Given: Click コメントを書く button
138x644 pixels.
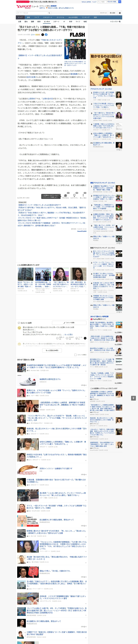Looking at the screenshot, I should [69, 323].
